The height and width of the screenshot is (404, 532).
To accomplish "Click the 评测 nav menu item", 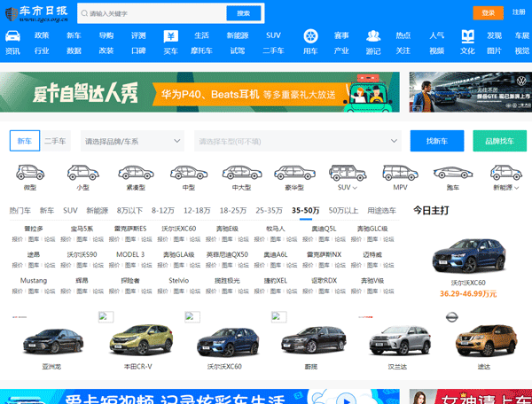I will point(138,35).
